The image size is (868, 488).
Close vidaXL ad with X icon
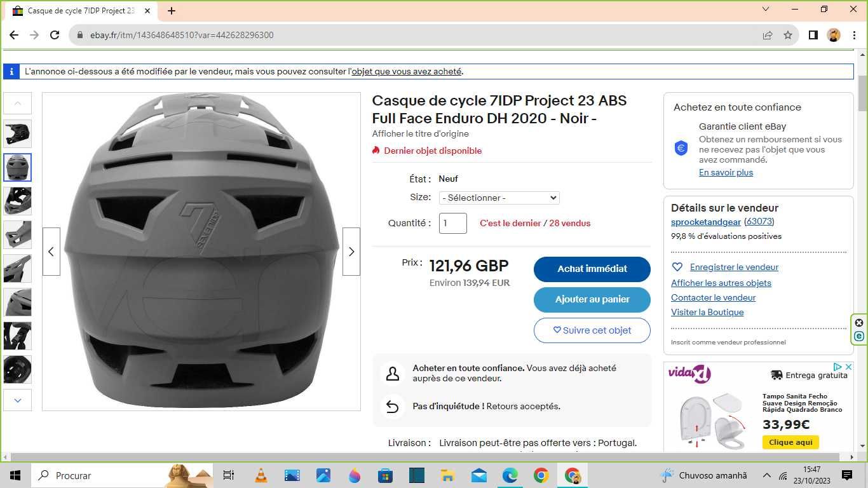848,367
